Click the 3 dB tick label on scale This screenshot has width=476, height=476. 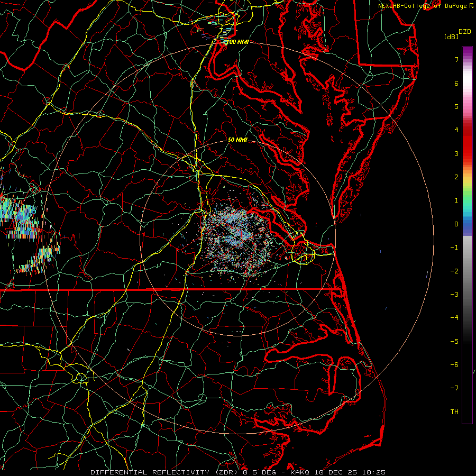(456, 153)
